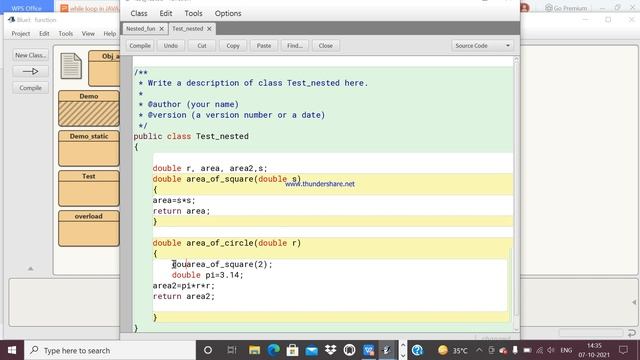Open BlueJ icon on taskbar
Viewport: 640px width, 360px height.
pos(387,350)
